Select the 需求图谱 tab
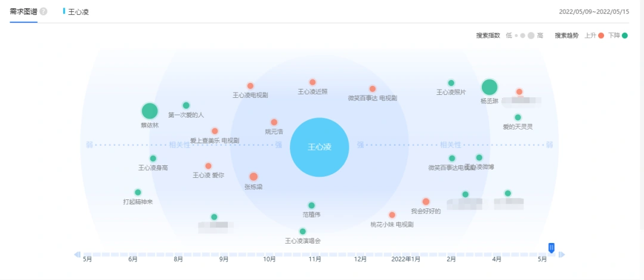The image size is (644, 280). 23,12
